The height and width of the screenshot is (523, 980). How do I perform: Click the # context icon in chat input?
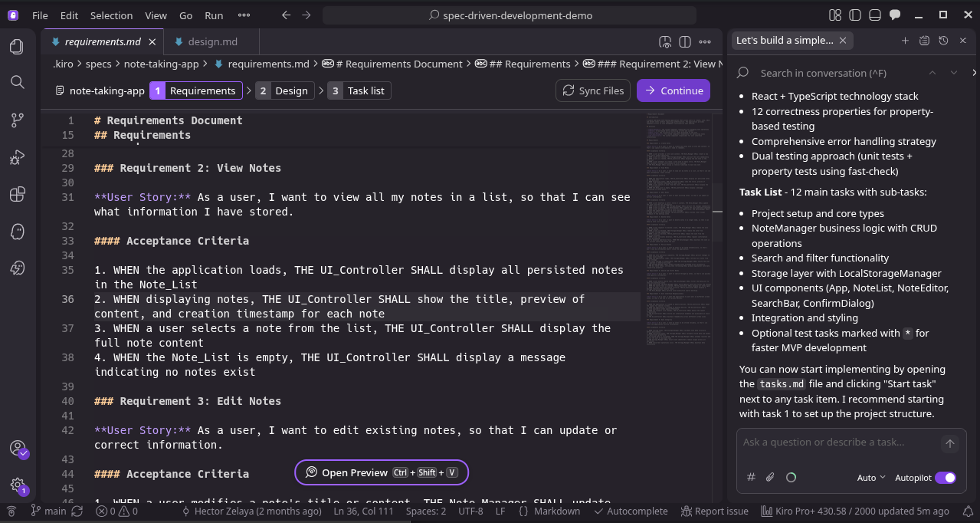coord(751,476)
